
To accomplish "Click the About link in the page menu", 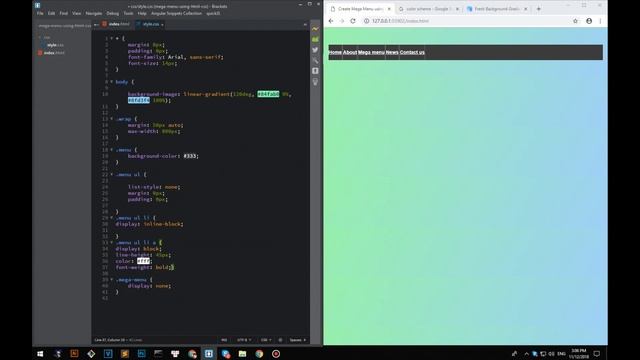I will pyautogui.click(x=350, y=52).
